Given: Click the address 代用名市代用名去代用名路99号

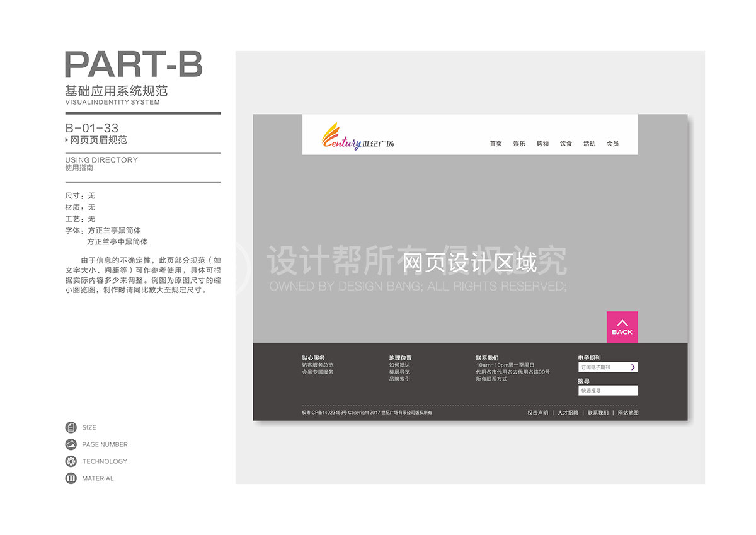Looking at the screenshot, I should coord(513,372).
